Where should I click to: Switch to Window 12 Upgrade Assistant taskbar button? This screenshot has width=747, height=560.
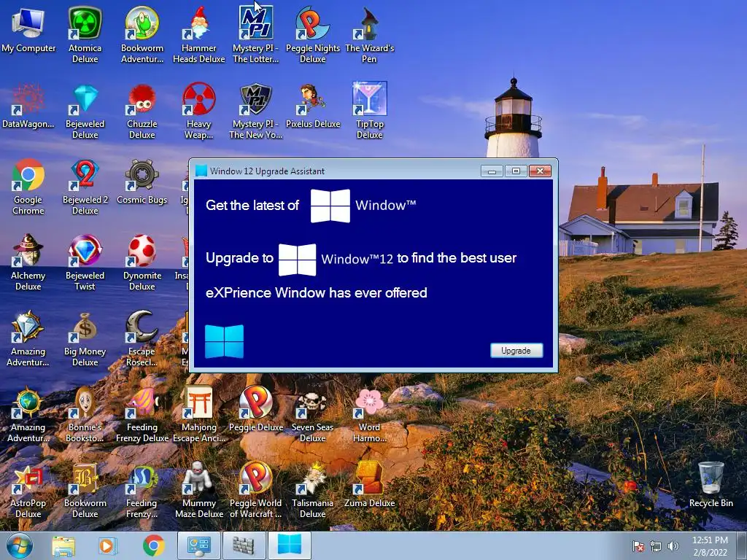point(290,545)
